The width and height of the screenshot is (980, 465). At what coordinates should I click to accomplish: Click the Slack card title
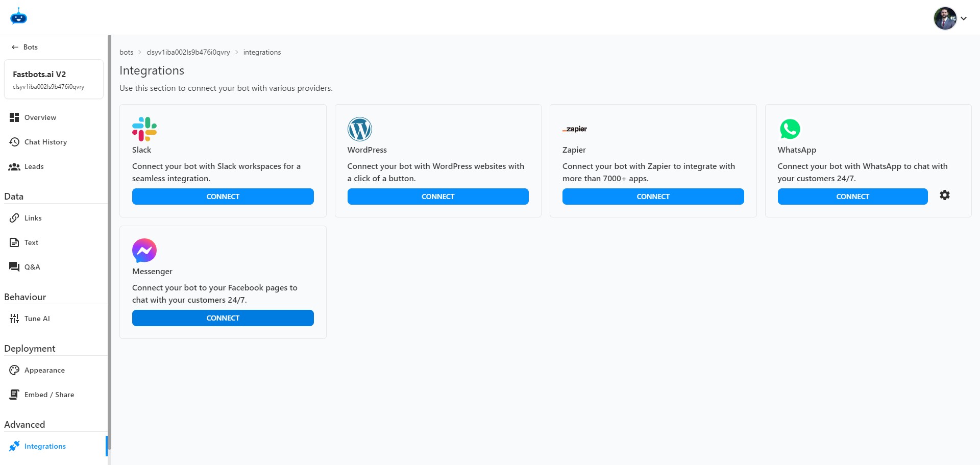tap(141, 150)
